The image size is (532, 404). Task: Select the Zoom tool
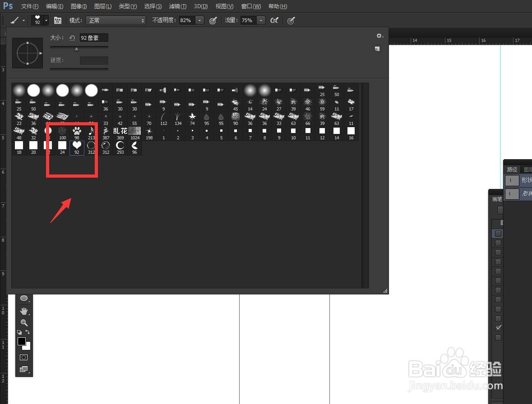pos(24,322)
